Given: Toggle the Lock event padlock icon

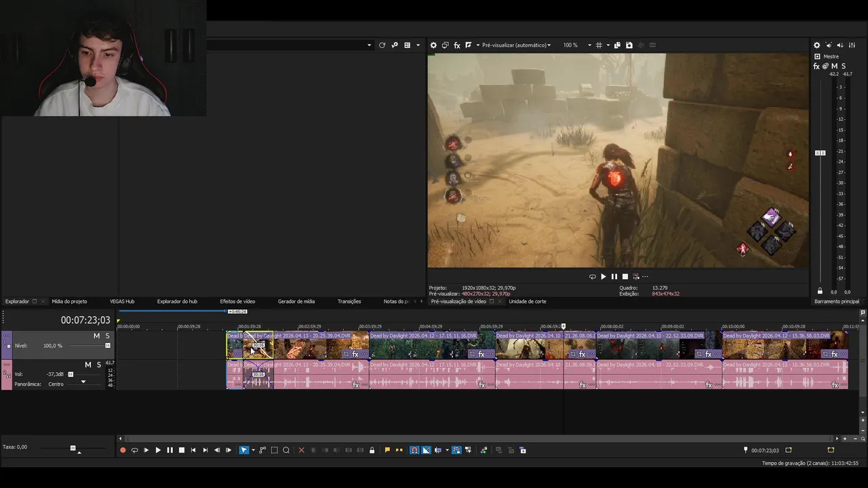Looking at the screenshot, I should coord(372,450).
